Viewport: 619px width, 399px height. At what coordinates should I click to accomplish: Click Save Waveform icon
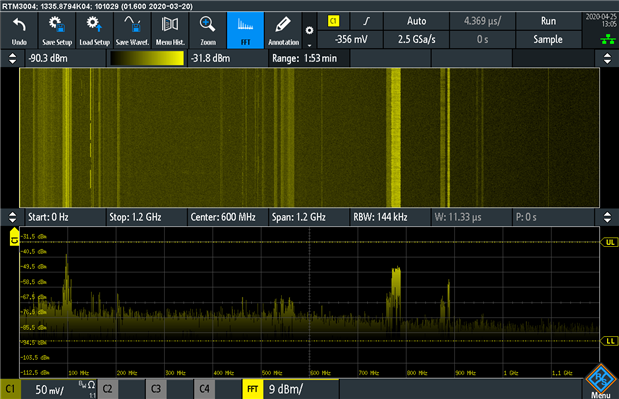(132, 30)
